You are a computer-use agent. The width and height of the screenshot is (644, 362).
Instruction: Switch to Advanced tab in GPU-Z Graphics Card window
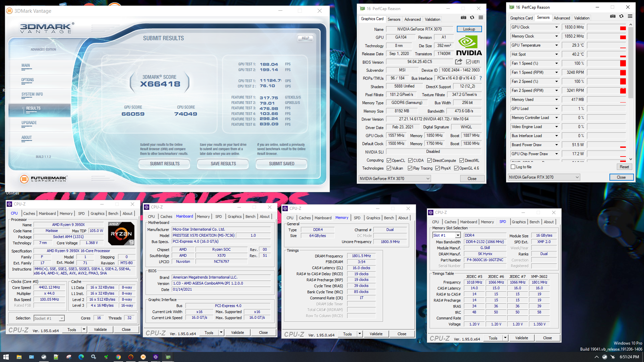click(x=412, y=19)
